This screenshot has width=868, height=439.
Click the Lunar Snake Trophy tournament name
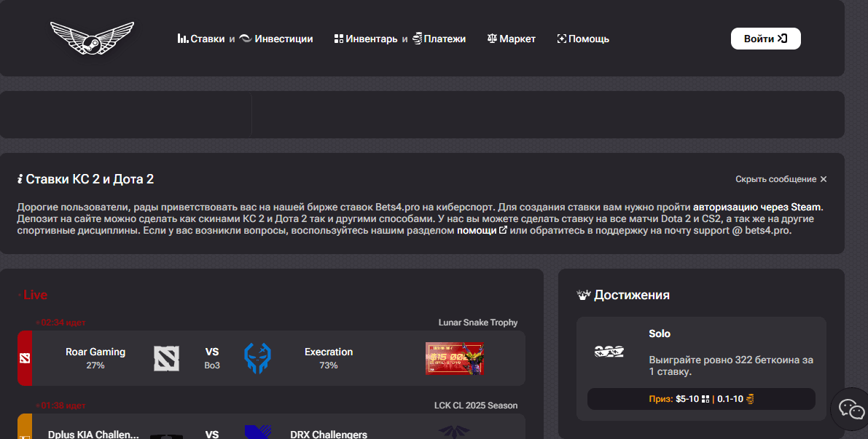[x=478, y=323]
